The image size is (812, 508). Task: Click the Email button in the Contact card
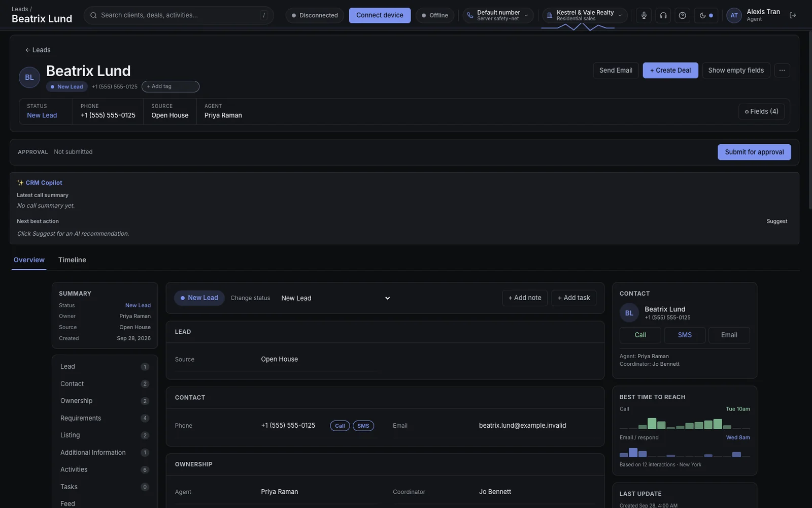click(729, 335)
